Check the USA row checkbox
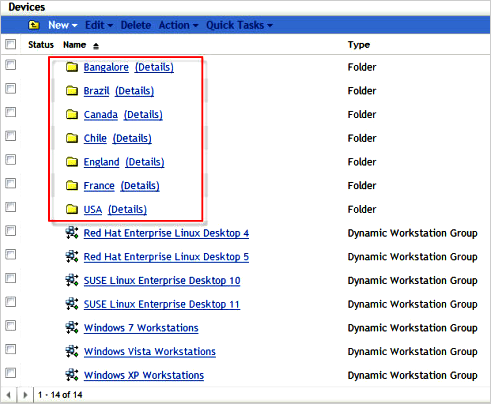Viewport: 491px width, 404px height. pos(11,207)
